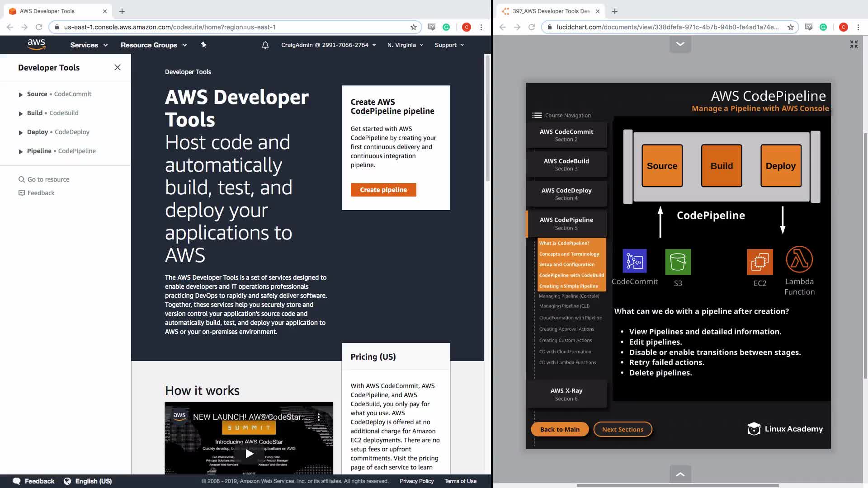Click the S3 bucket icon in the diagram

click(678, 262)
